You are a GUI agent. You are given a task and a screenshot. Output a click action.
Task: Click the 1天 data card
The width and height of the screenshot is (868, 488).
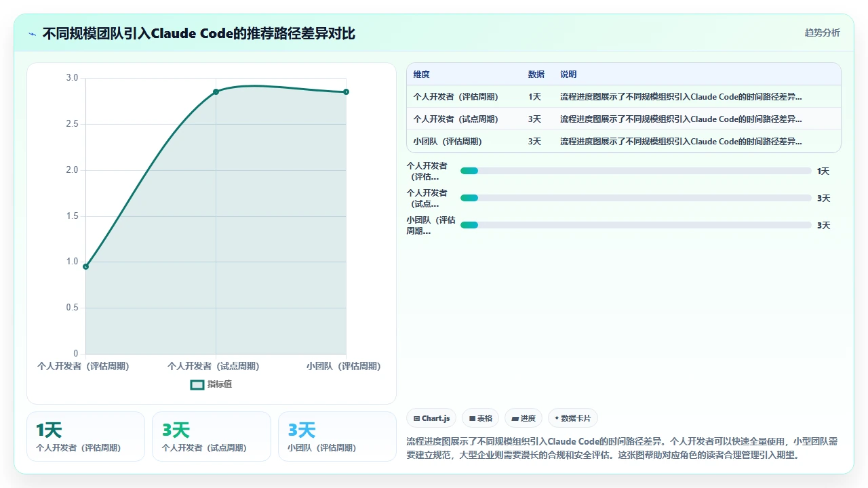[85, 436]
